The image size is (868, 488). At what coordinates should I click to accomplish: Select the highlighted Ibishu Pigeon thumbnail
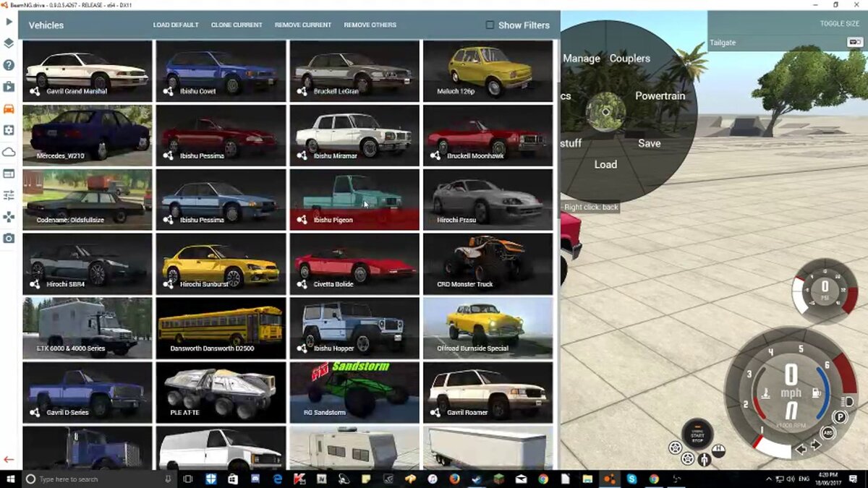[x=354, y=200]
